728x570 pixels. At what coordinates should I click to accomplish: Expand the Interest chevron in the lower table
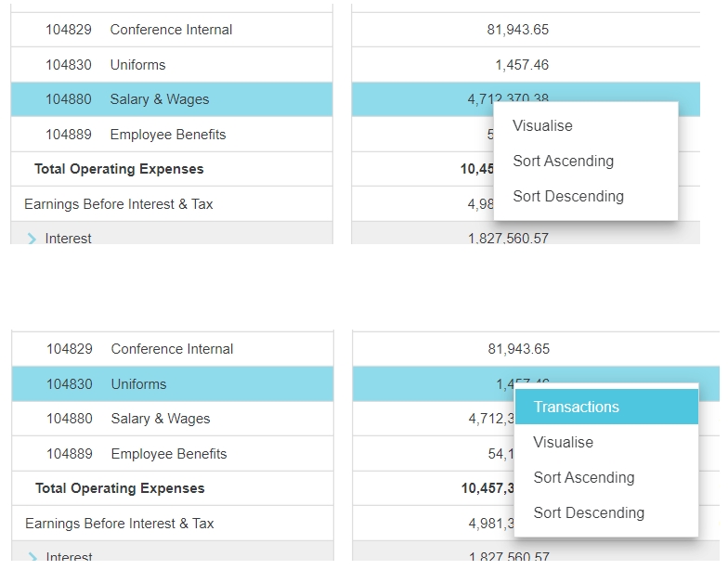click(34, 557)
